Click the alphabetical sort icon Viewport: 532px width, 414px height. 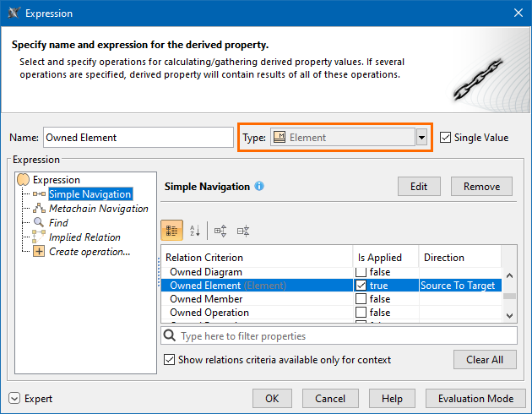[195, 230]
